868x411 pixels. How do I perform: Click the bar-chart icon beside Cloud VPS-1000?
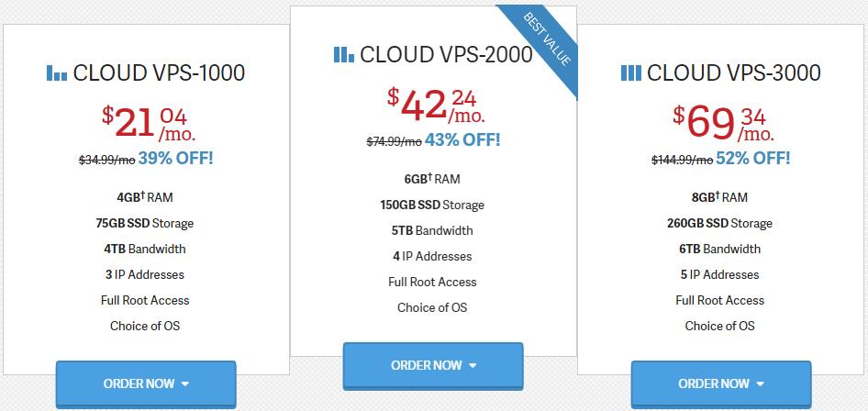pos(57,73)
